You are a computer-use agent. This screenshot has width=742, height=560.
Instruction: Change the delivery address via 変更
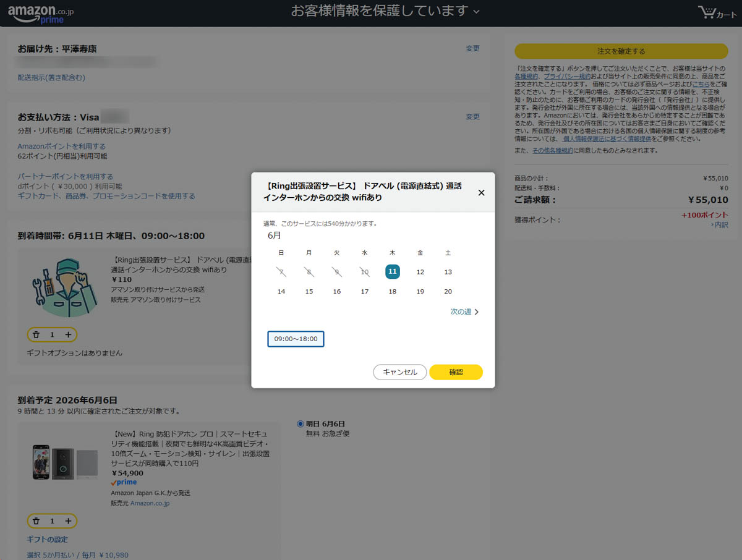(472, 48)
